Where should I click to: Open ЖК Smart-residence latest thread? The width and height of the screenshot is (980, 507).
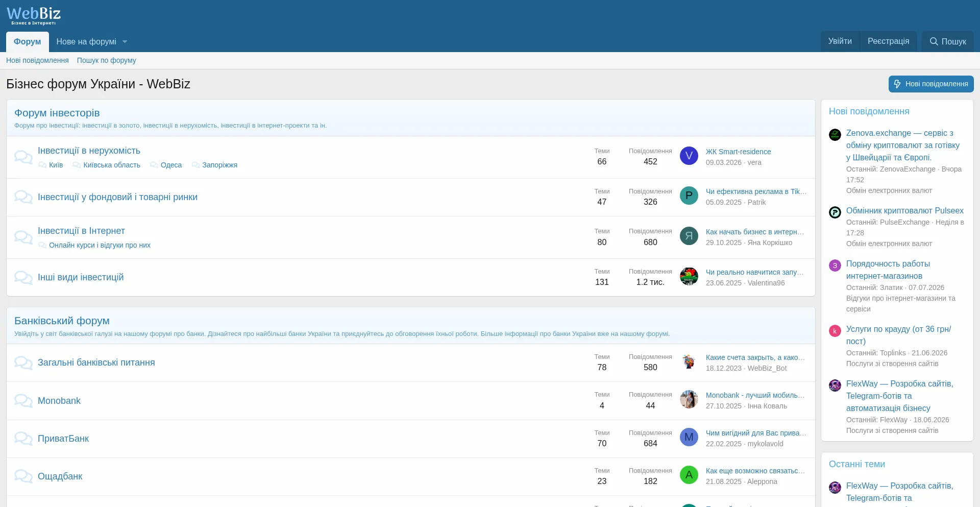click(738, 152)
